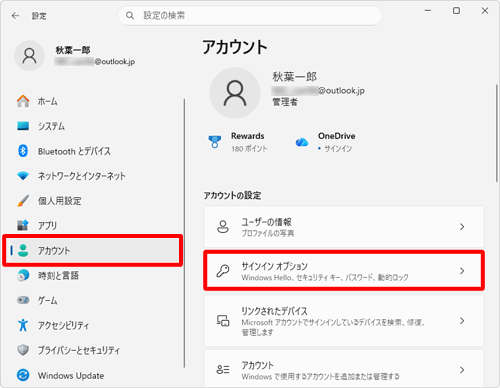Maximize the settings window
Viewport: 500px width, 388px height.
click(x=456, y=11)
